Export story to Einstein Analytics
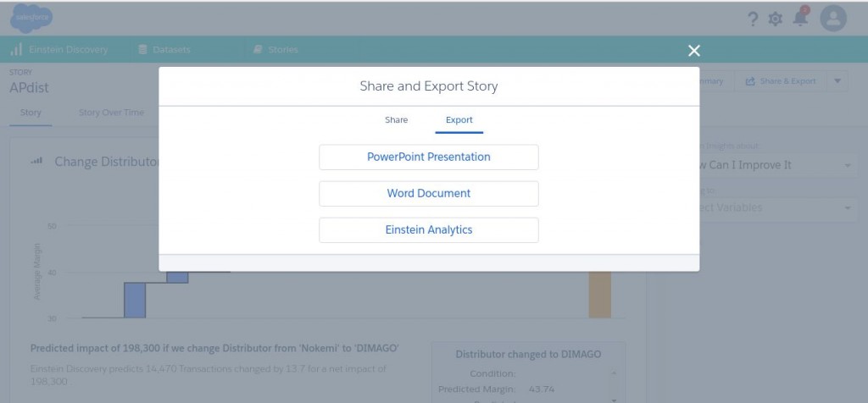 click(x=428, y=229)
